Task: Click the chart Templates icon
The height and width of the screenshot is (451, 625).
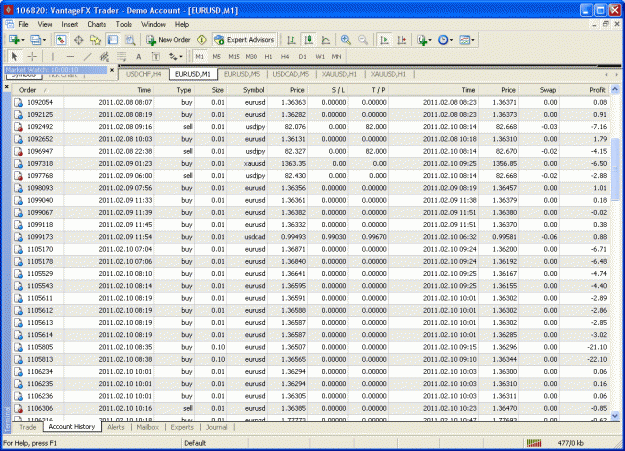Action: (x=464, y=40)
